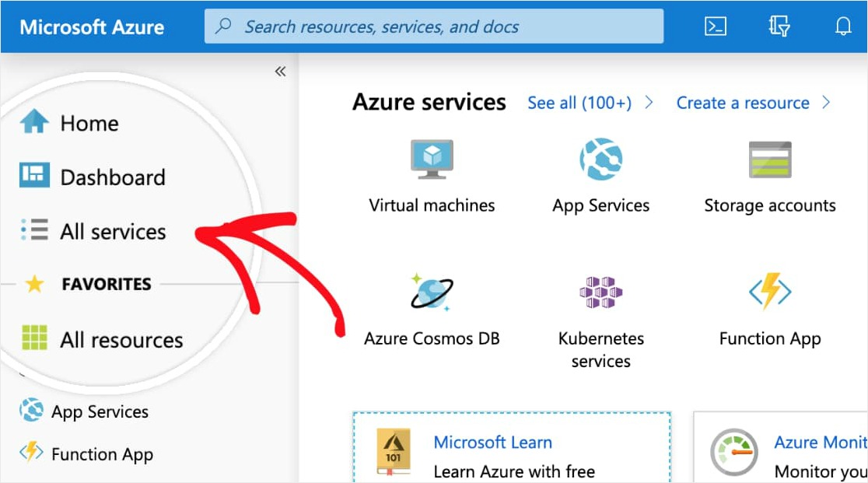Click the All services list icon
This screenshot has height=483, width=868.
pos(34,229)
